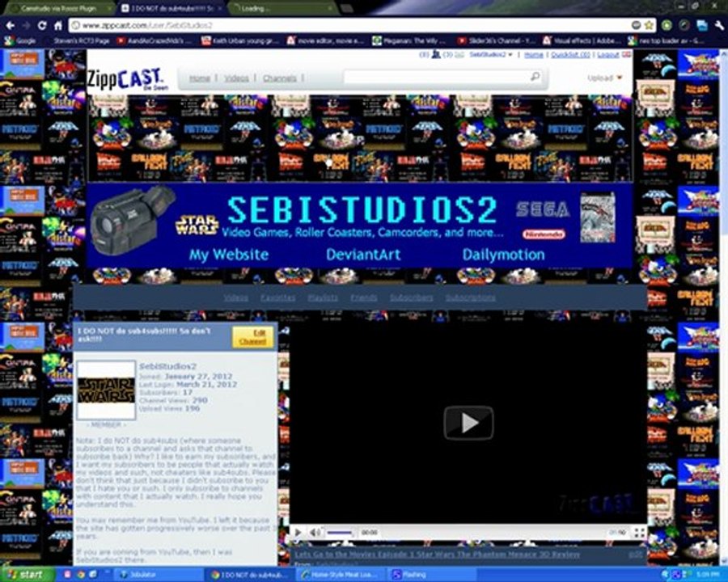
Task: Switch to the Camstudio browser tab
Action: click(x=58, y=8)
